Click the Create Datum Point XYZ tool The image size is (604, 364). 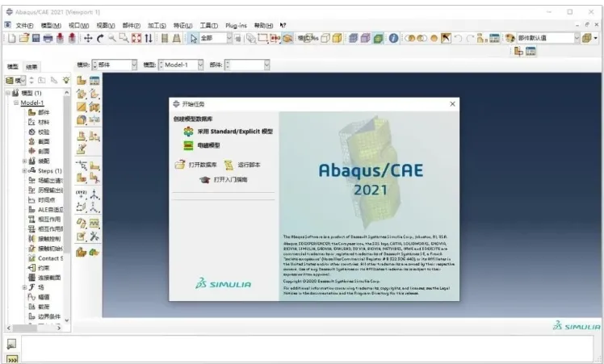82,194
